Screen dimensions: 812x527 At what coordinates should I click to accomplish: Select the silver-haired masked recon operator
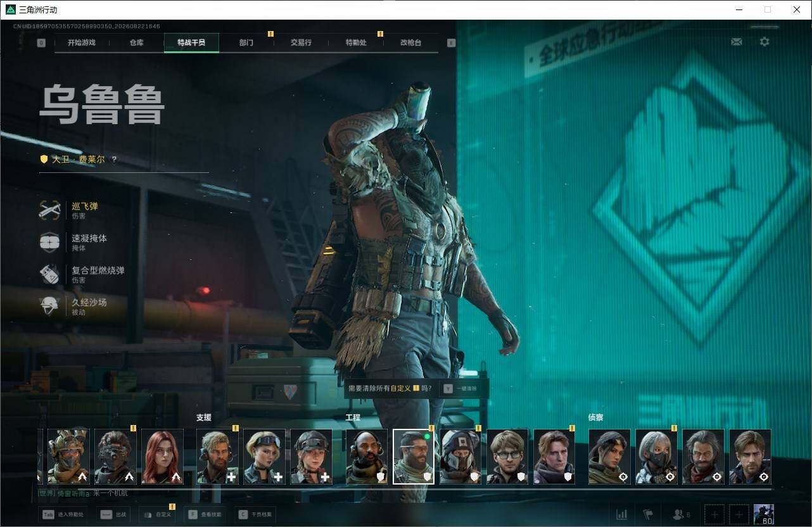click(656, 457)
